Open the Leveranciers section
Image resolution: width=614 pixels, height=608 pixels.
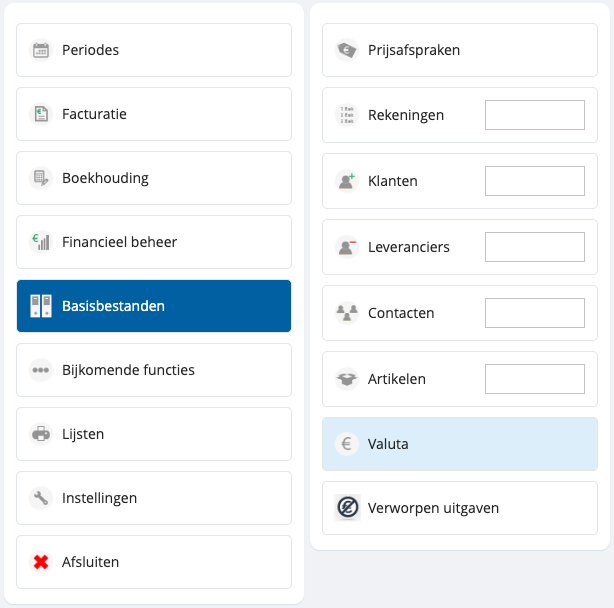click(408, 247)
